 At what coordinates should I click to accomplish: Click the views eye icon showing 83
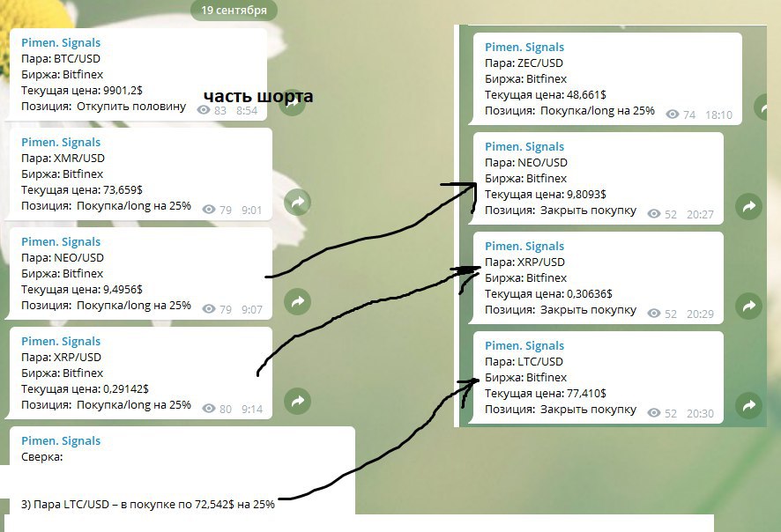coord(204,110)
